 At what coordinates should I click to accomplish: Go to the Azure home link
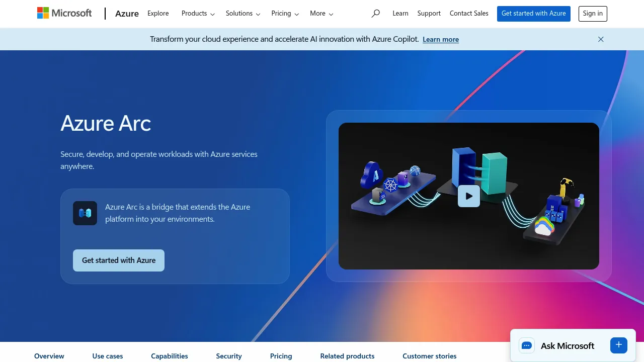127,14
